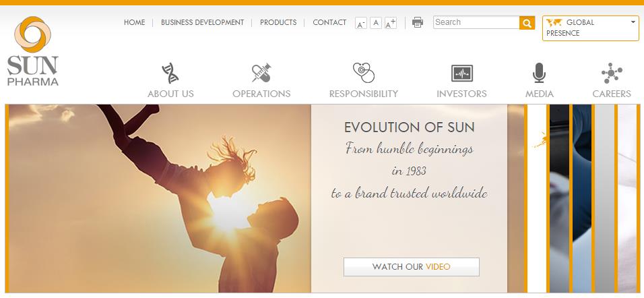Increase font size with A+ button
The height and width of the screenshot is (298, 644).
point(391,24)
